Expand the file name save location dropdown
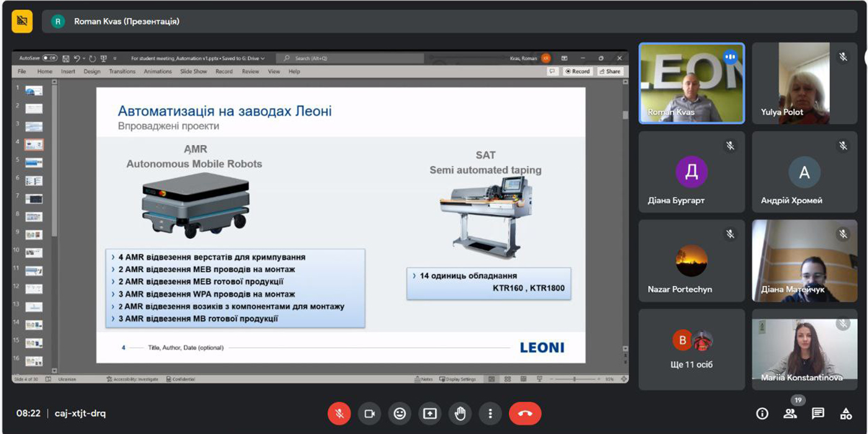The height and width of the screenshot is (434, 868). pyautogui.click(x=262, y=58)
